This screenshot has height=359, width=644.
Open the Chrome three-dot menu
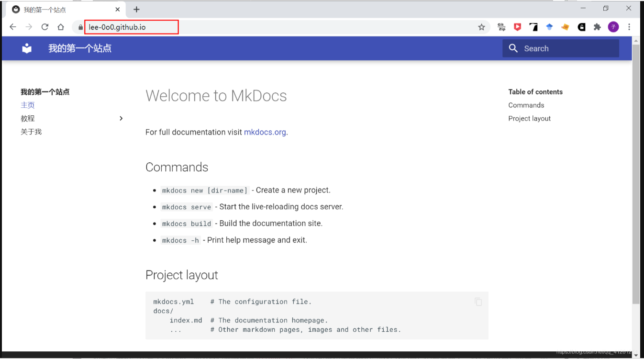point(629,27)
